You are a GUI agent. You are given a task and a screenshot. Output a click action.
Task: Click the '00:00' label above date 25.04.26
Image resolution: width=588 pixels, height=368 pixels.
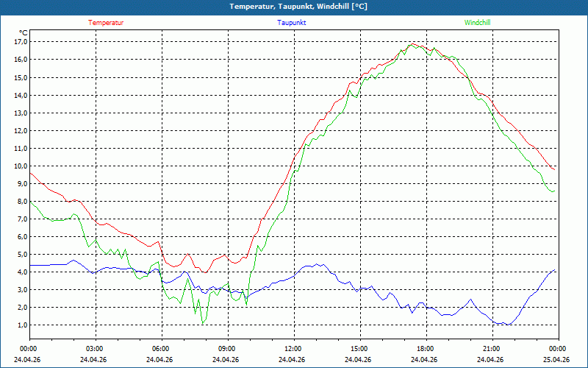pos(557,349)
